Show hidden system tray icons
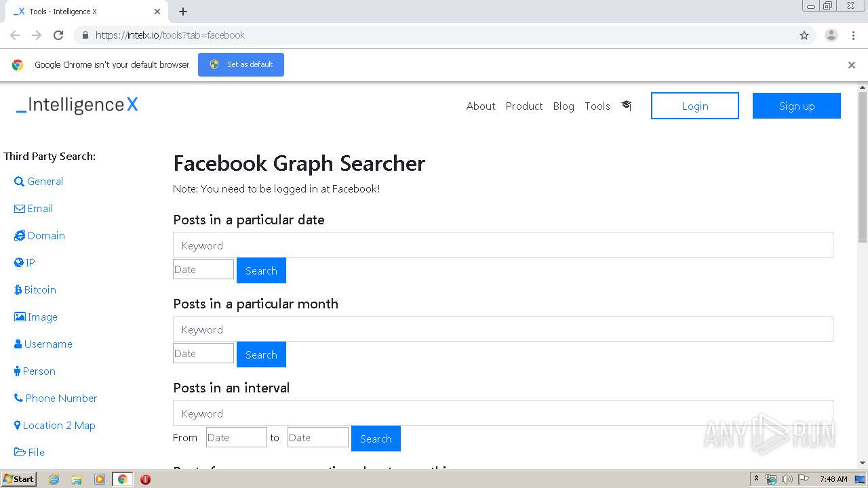Viewport: 868px width, 488px height. (756, 479)
